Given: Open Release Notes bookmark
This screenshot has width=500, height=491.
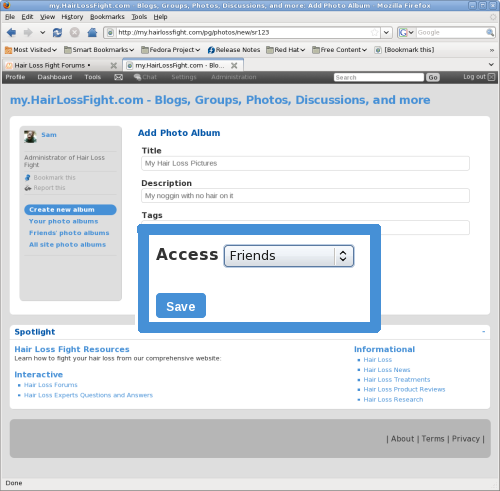Looking at the screenshot, I should [234, 50].
